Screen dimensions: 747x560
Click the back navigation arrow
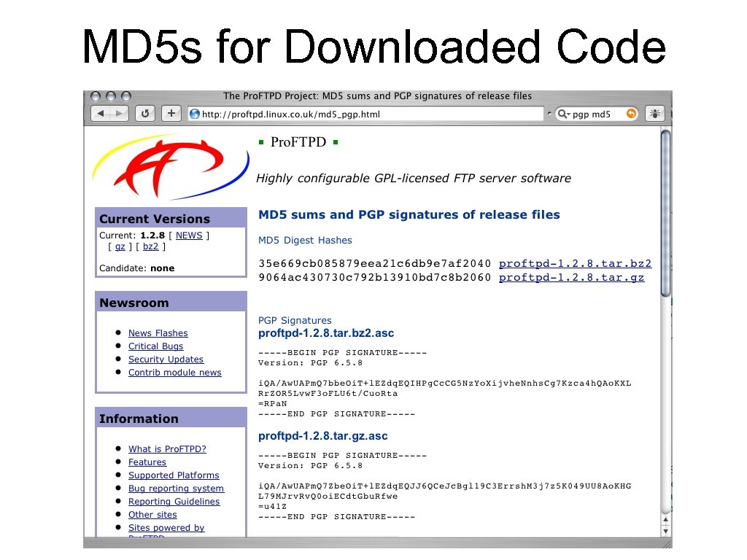101,113
